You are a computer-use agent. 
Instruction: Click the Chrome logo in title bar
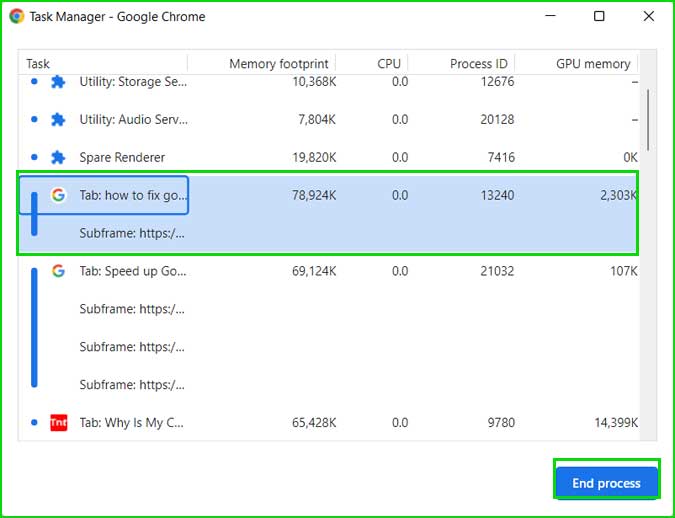16,16
